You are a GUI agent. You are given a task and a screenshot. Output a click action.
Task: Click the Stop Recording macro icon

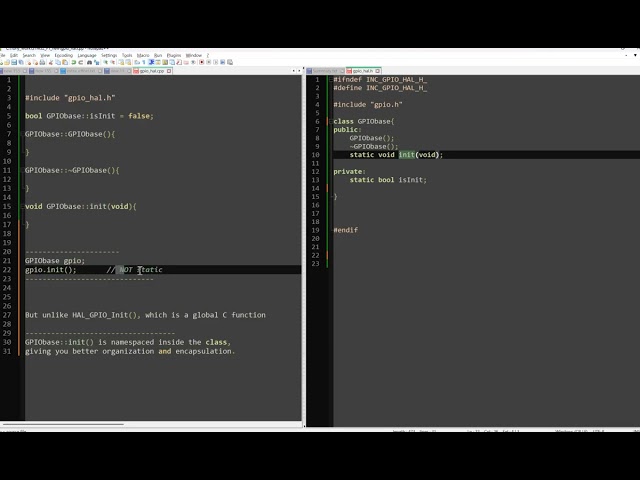point(209,62)
